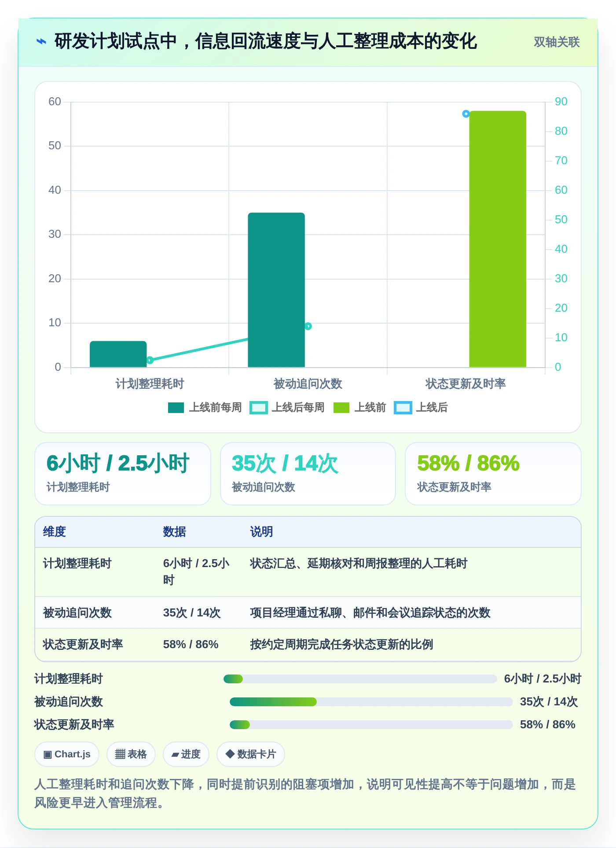616x848 pixels.
Task: Click the chart title 研发计划试点中
Action: click(x=266, y=42)
